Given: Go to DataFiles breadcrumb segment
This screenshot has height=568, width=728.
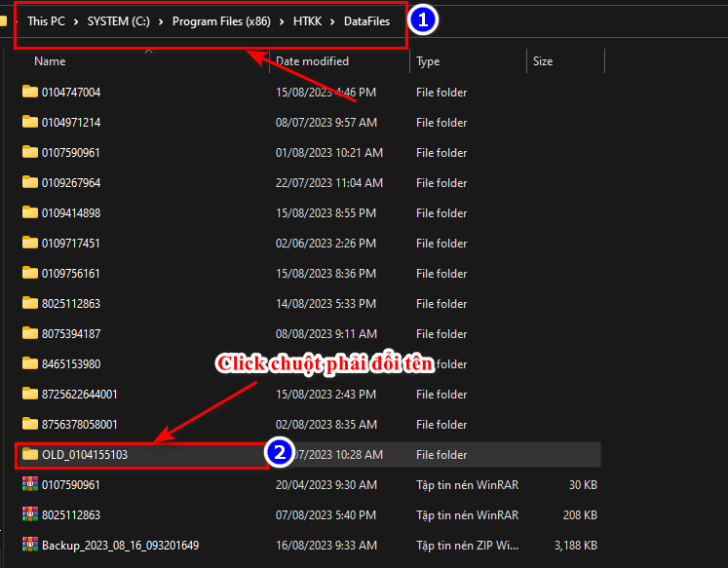Looking at the screenshot, I should (366, 21).
